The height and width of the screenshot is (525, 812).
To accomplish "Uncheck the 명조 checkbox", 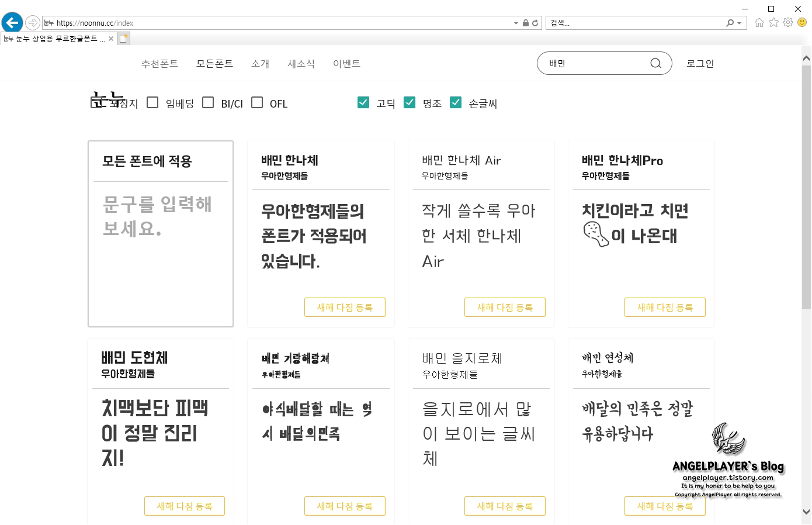I will pyautogui.click(x=410, y=102).
